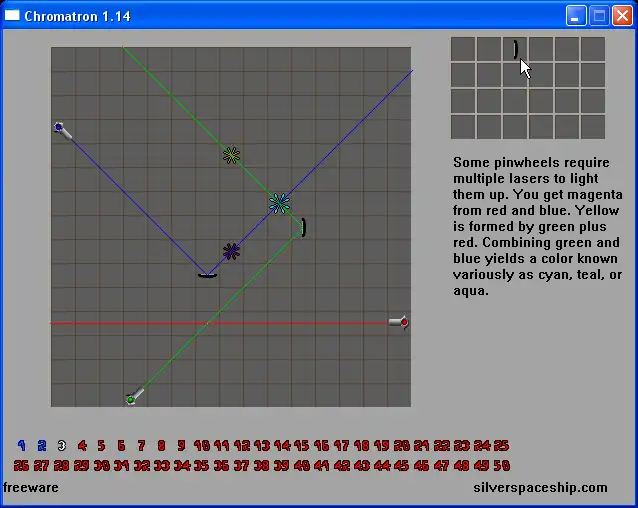Screen dimensions: 638x508
Task: Select the yellow pinwheel target
Action: click(x=231, y=155)
